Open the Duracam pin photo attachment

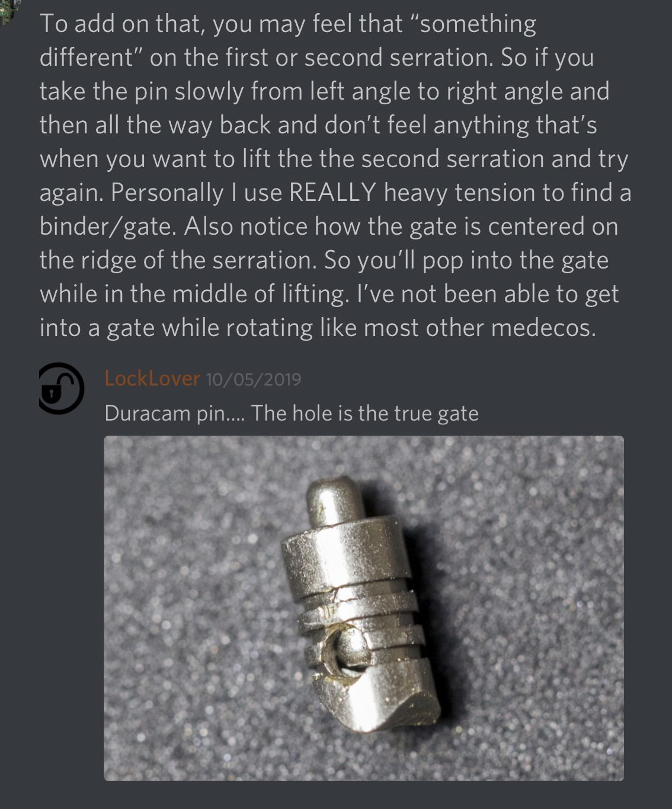point(364,608)
